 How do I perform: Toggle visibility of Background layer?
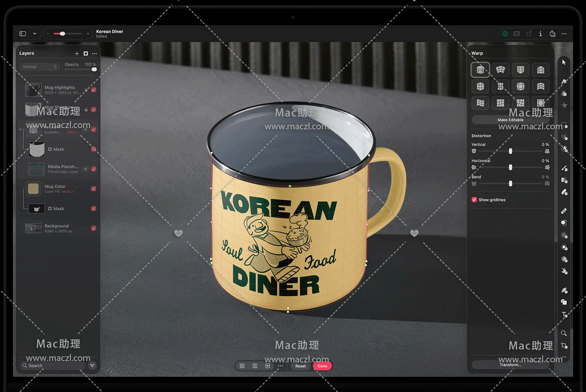pyautogui.click(x=94, y=228)
